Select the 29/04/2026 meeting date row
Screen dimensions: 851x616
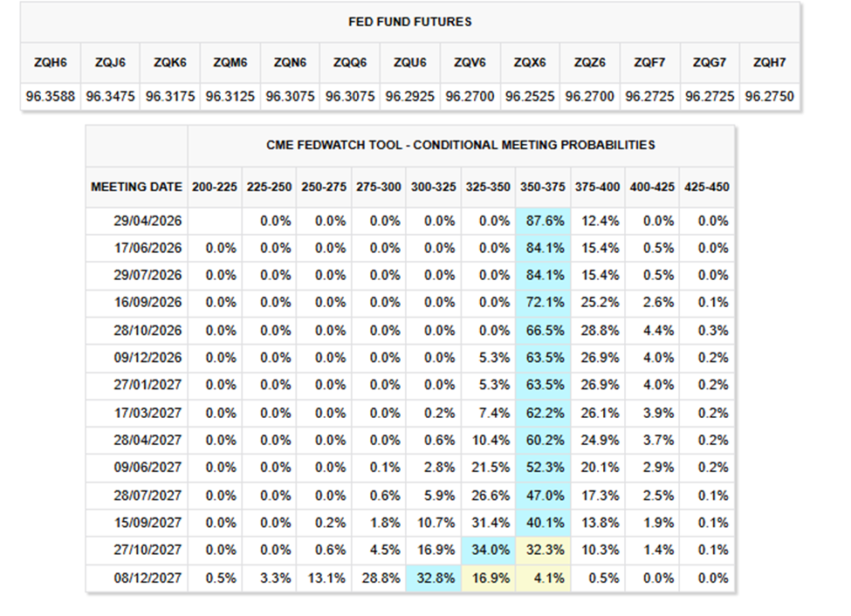148,221
